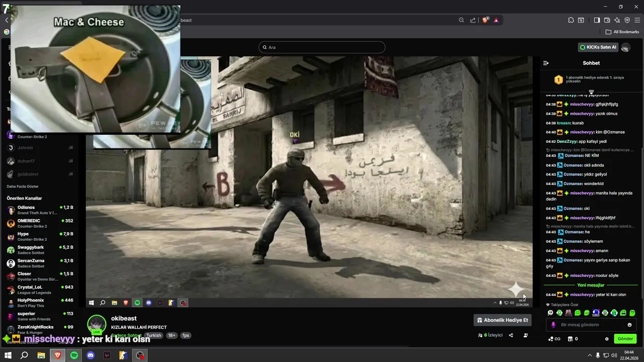Open the Brave VPN shield icon
This screenshot has height=362, width=644.
click(627, 20)
